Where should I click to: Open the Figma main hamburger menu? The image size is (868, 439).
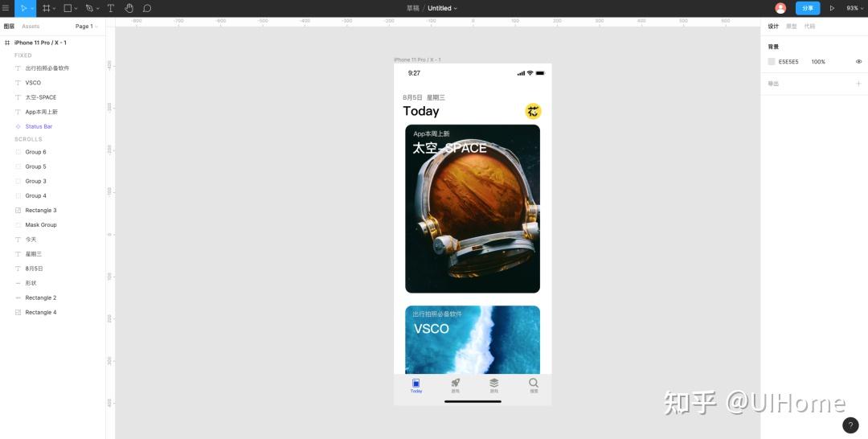(x=6, y=8)
